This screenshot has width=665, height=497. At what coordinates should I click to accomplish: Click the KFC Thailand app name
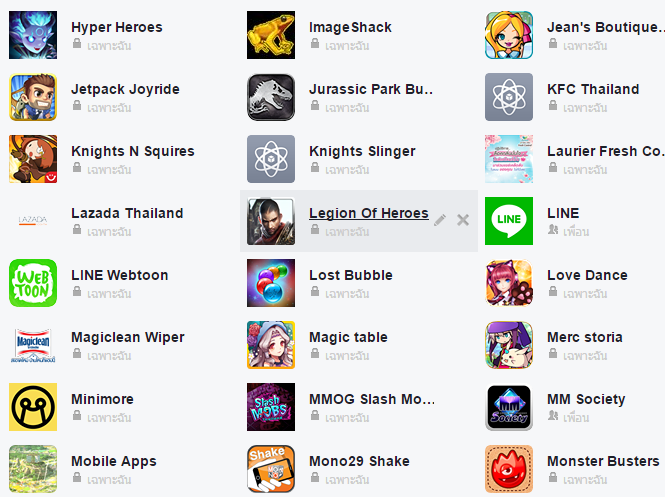pyautogui.click(x=593, y=89)
